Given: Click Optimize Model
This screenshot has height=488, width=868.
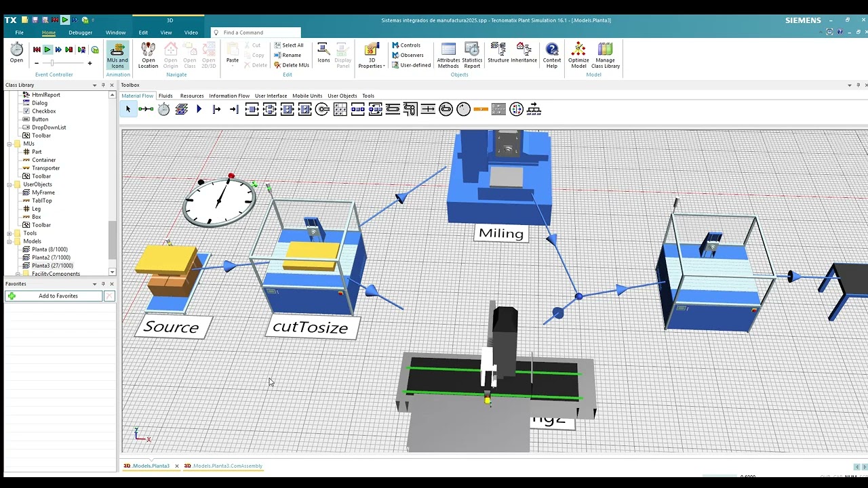Looking at the screenshot, I should click(578, 56).
